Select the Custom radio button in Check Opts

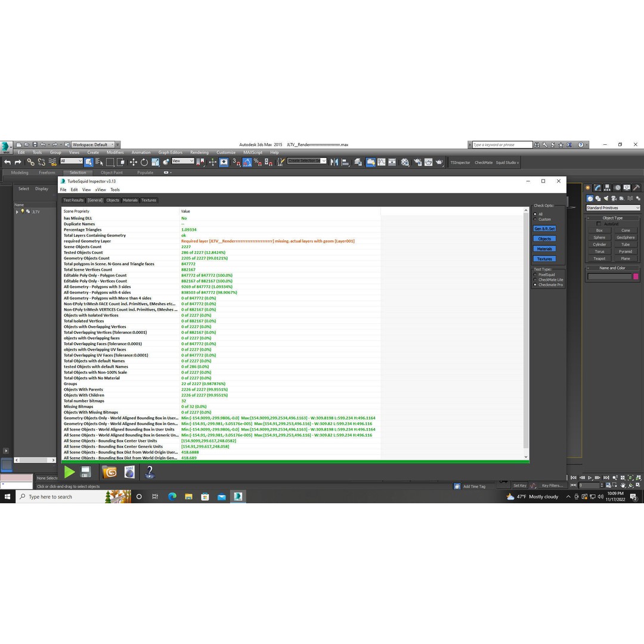click(535, 219)
